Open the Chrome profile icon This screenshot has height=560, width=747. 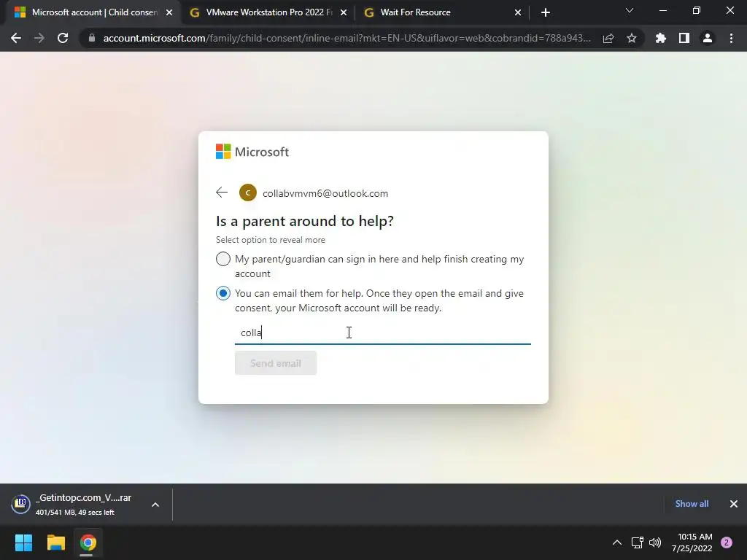[x=708, y=38]
